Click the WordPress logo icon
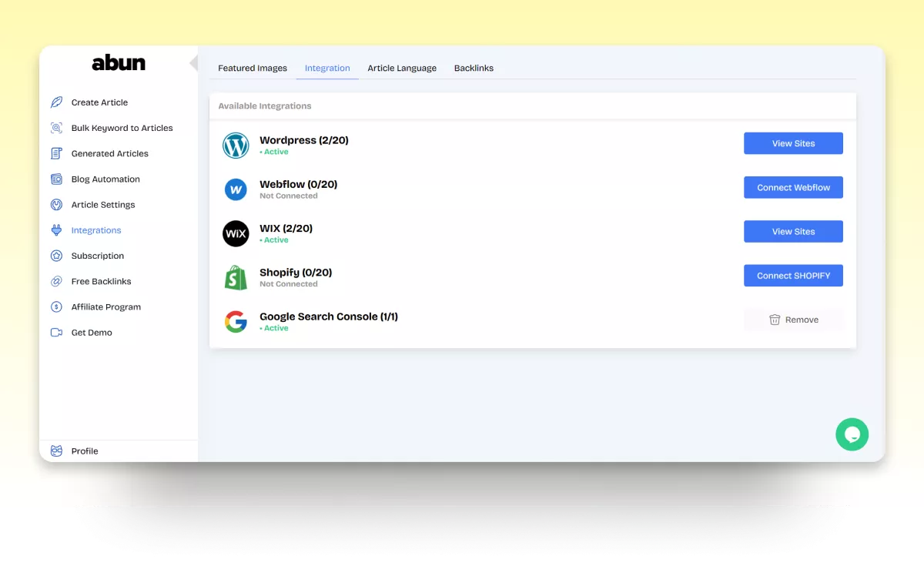This screenshot has width=924, height=566. 236,146
